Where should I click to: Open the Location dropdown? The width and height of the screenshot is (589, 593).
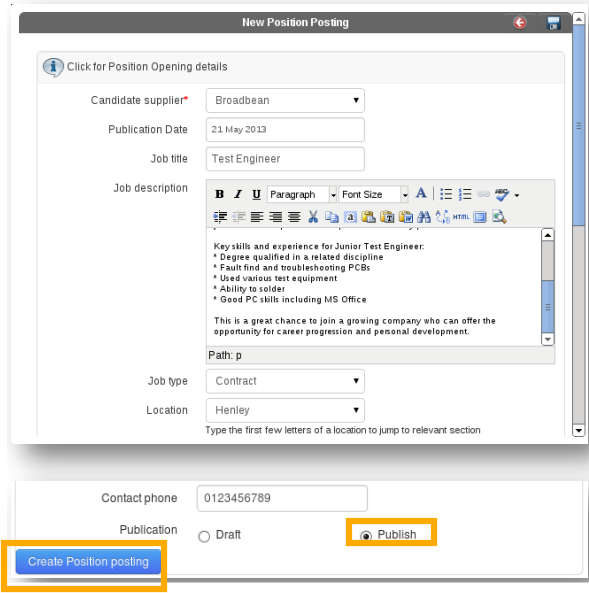click(x=285, y=410)
